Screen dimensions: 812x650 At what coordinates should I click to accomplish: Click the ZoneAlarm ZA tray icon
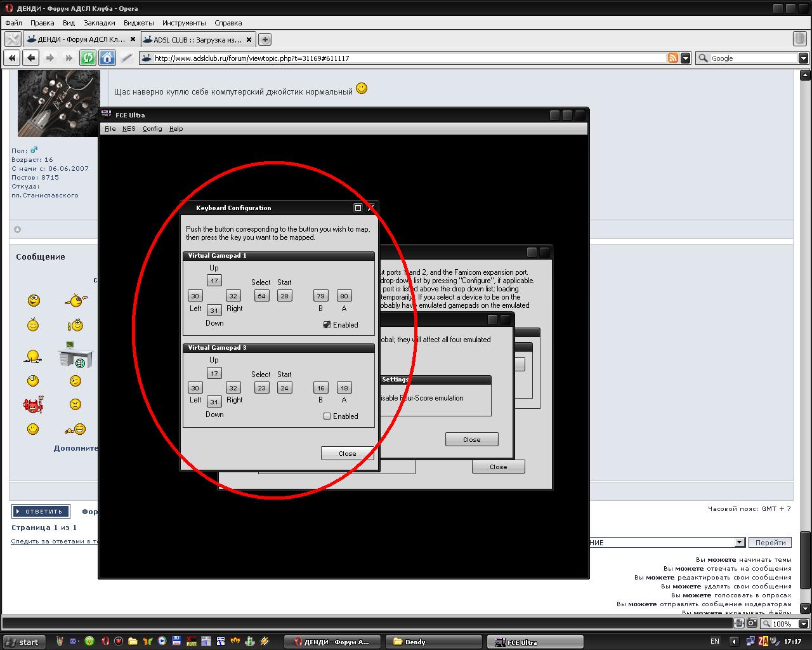[x=764, y=641]
